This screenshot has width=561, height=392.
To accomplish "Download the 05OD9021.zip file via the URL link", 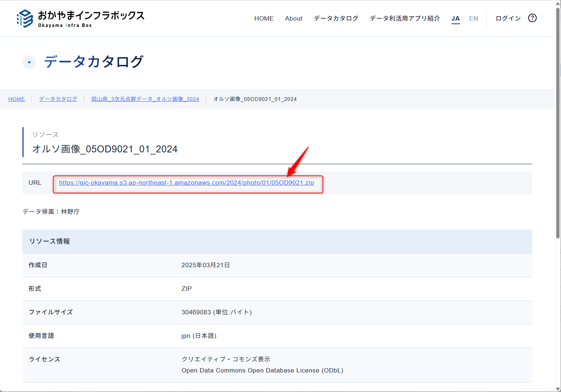I will [x=186, y=183].
